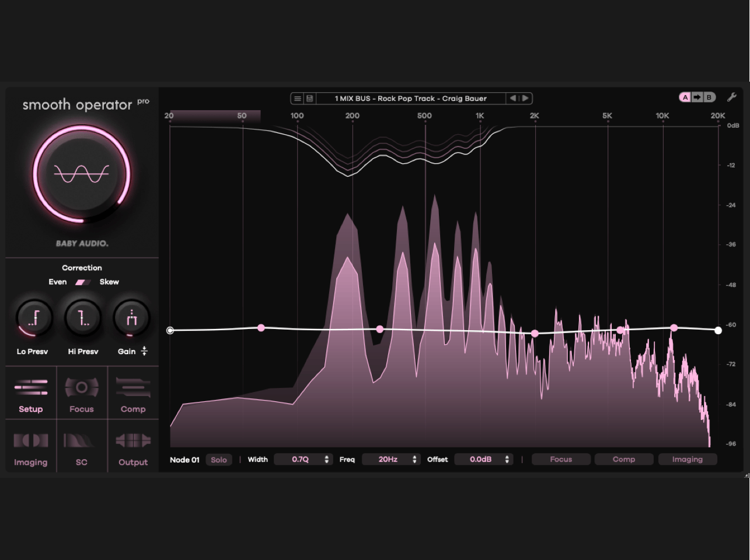Enable Comp for the selected node
The width and height of the screenshot is (750, 560).
(x=624, y=460)
